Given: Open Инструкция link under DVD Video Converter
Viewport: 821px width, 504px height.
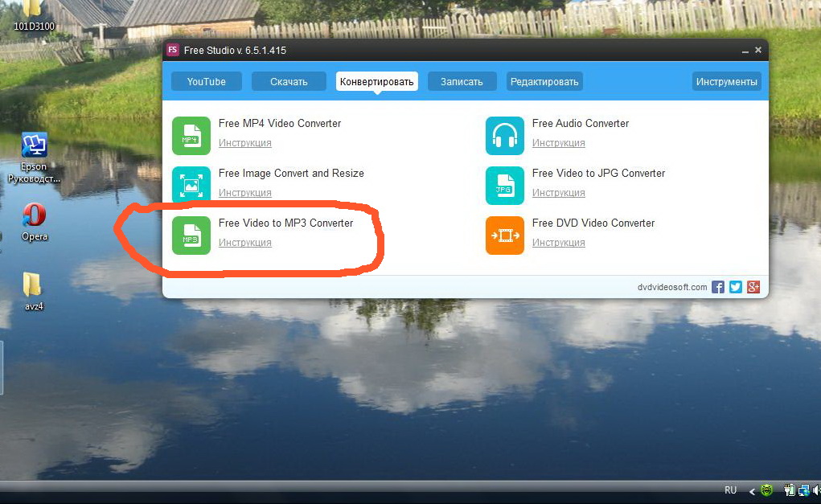Looking at the screenshot, I should pyautogui.click(x=559, y=242).
